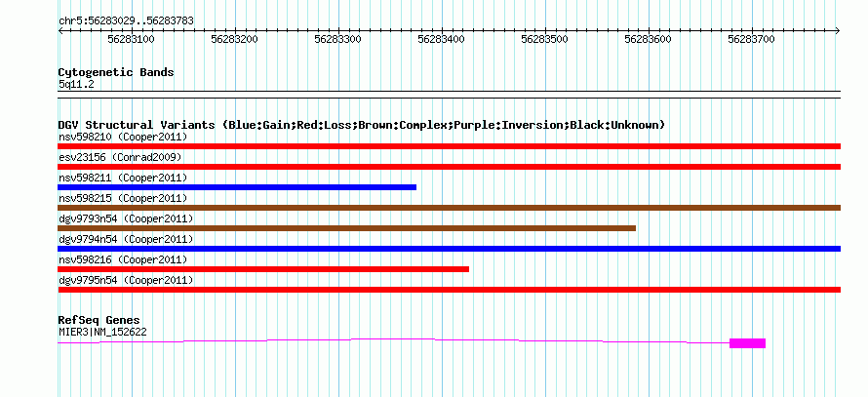The height and width of the screenshot is (397, 868).
Task: Click the DGV Structural Variants track heading
Action: [x=361, y=125]
